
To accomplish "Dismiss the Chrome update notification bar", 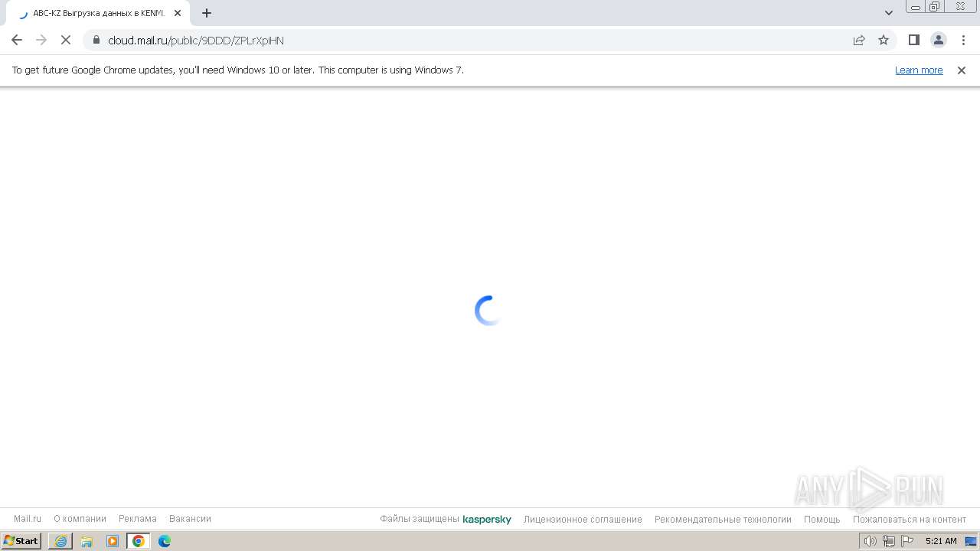I will [x=962, y=70].
